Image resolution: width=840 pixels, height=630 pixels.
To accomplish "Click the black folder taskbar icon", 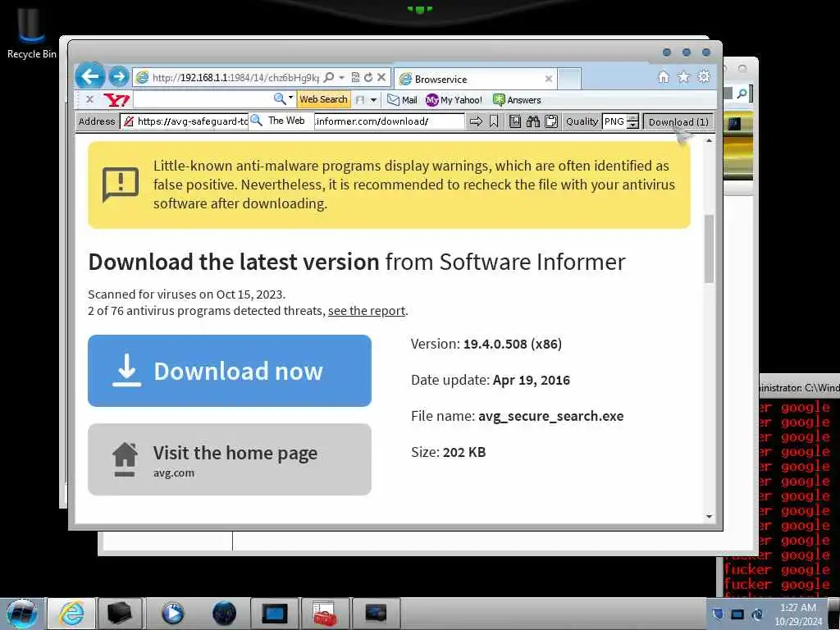I will click(x=120, y=614).
